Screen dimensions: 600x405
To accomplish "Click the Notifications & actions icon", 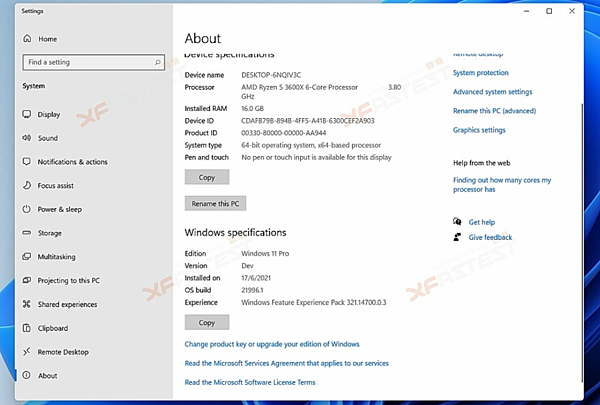I will click(x=27, y=162).
